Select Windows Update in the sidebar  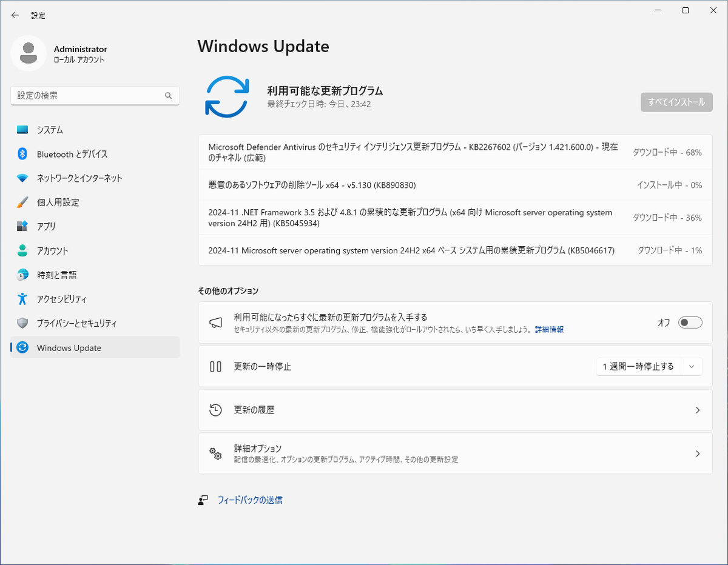pyautogui.click(x=95, y=347)
